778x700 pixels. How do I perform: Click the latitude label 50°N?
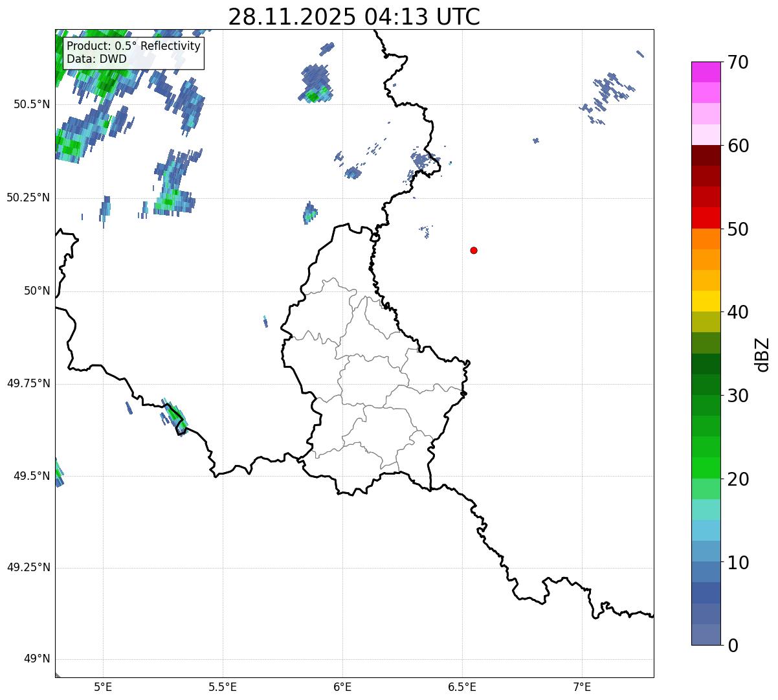pos(36,291)
